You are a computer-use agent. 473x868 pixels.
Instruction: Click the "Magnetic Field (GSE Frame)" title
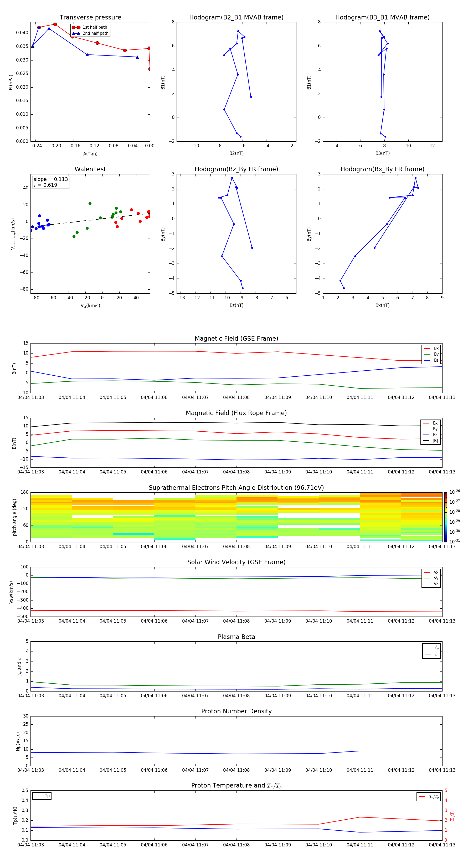tap(236, 339)
